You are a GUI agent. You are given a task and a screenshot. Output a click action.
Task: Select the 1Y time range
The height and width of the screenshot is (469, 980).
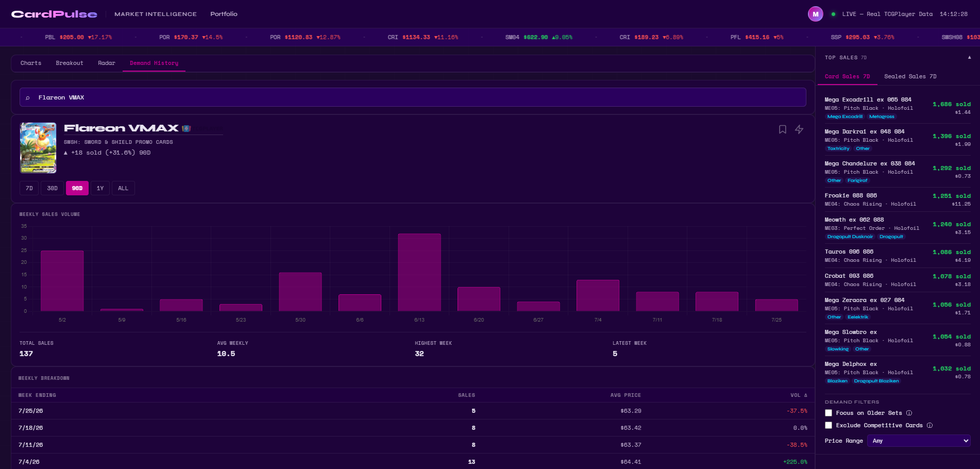[100, 188]
